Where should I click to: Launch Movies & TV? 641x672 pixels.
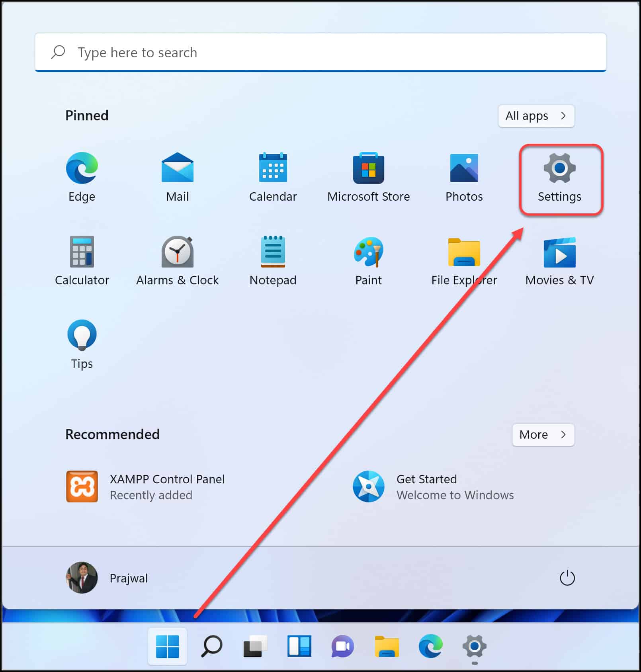[560, 261]
